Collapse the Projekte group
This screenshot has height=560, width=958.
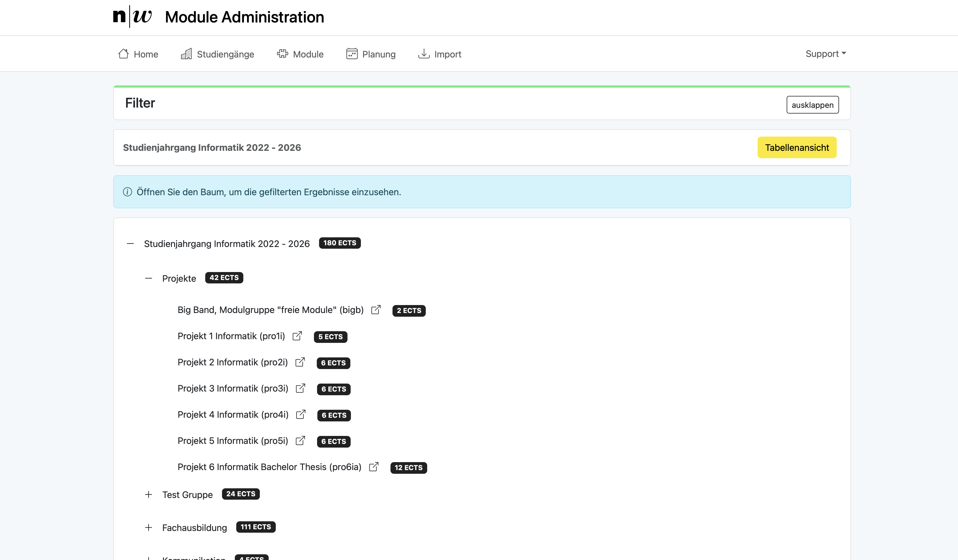pos(149,278)
